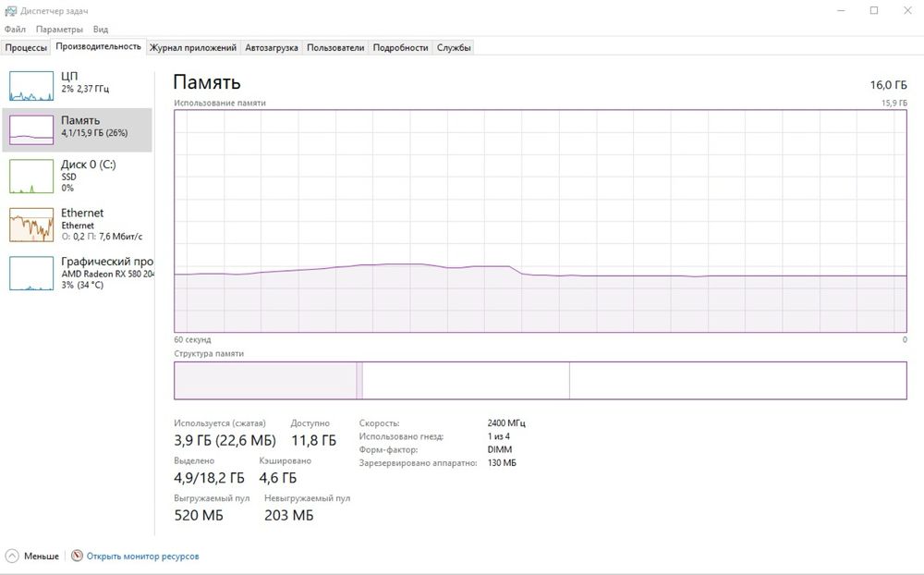This screenshot has height=575, width=924.
Task: Click the 2400 МГц speed value
Action: click(506, 422)
